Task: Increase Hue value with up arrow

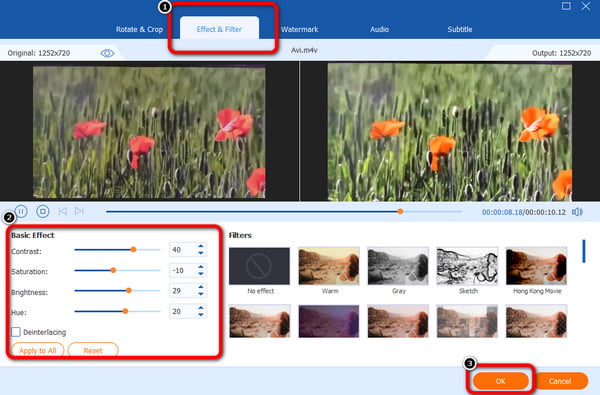Action: 201,307
